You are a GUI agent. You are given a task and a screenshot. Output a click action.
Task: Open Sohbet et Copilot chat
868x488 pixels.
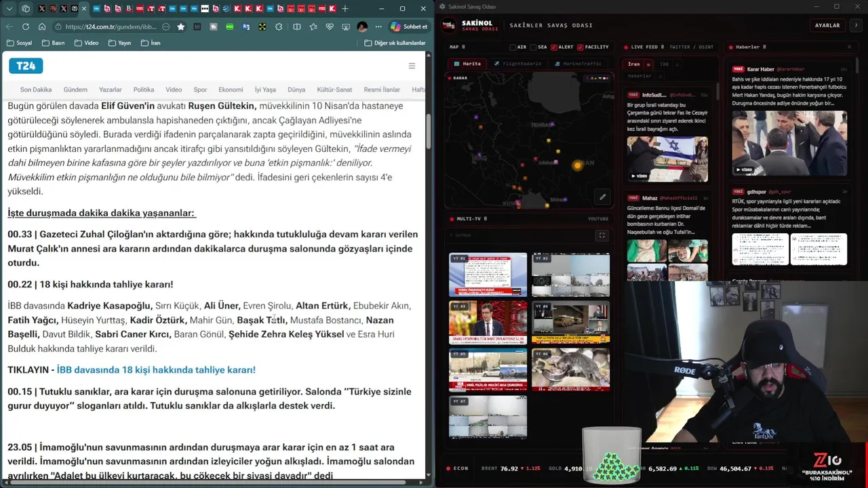point(409,26)
